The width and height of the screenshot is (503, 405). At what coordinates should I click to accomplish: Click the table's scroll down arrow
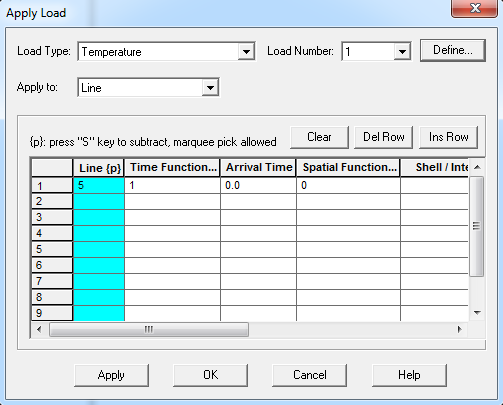click(477, 313)
